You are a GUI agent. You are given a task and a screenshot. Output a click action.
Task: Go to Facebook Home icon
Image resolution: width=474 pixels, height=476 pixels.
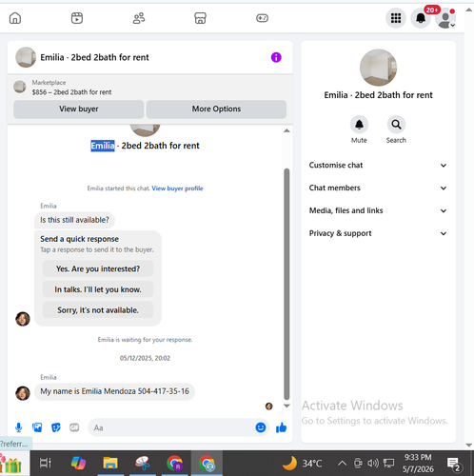coord(15,18)
